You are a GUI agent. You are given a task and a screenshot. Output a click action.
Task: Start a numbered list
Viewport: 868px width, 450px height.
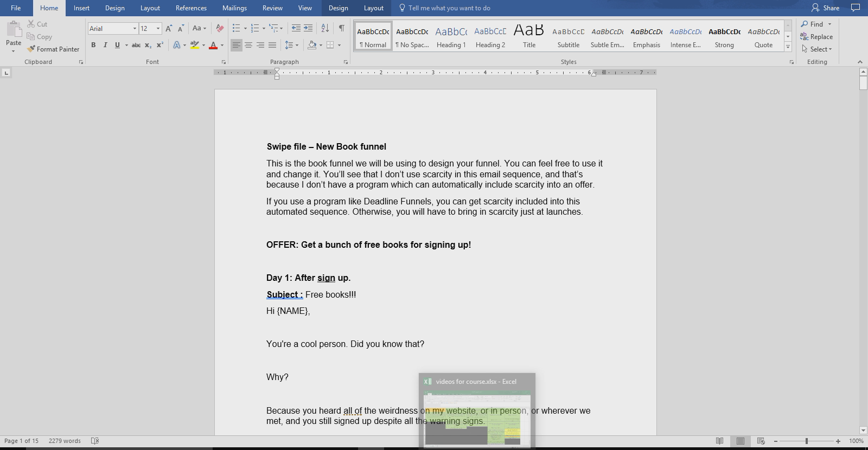(x=255, y=28)
